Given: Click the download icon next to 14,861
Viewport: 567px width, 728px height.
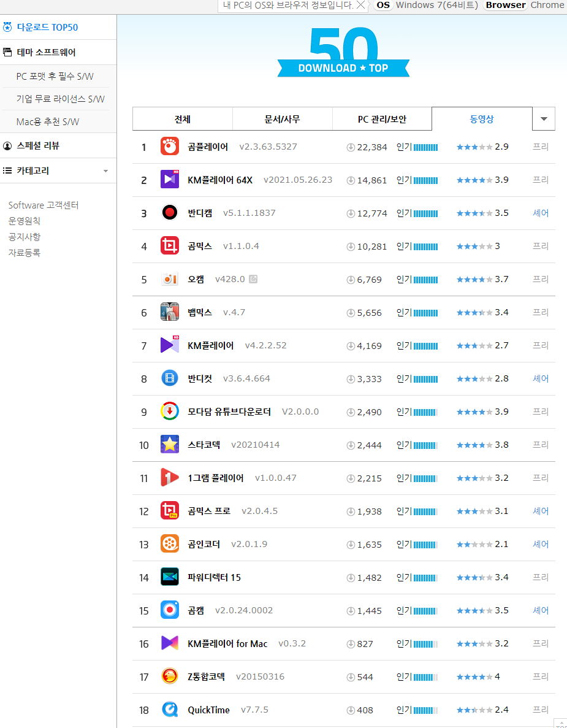Looking at the screenshot, I should (351, 180).
